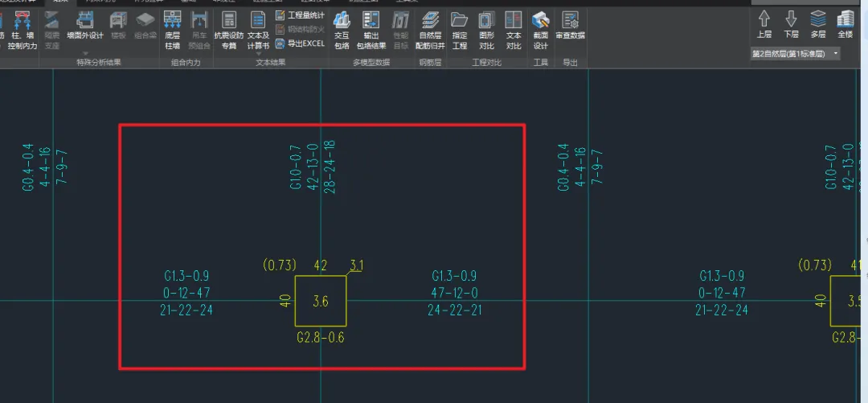Click 工程量统计 button
Screen dimensions: 868x403
[300, 15]
